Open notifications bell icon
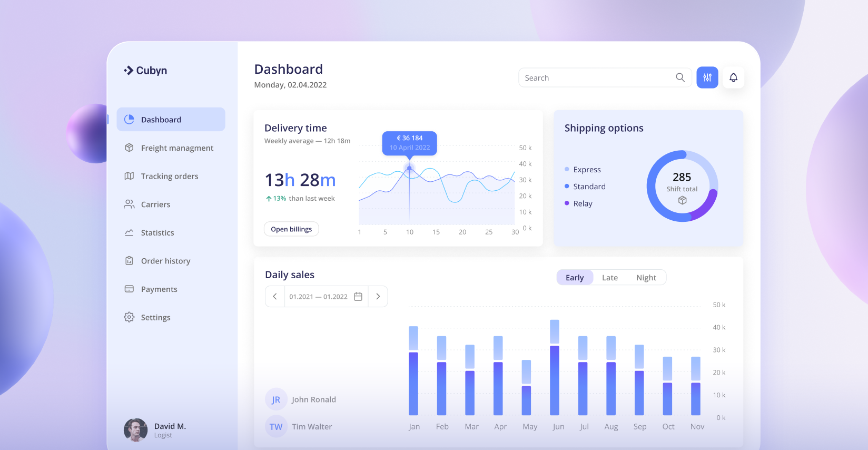 733,77
